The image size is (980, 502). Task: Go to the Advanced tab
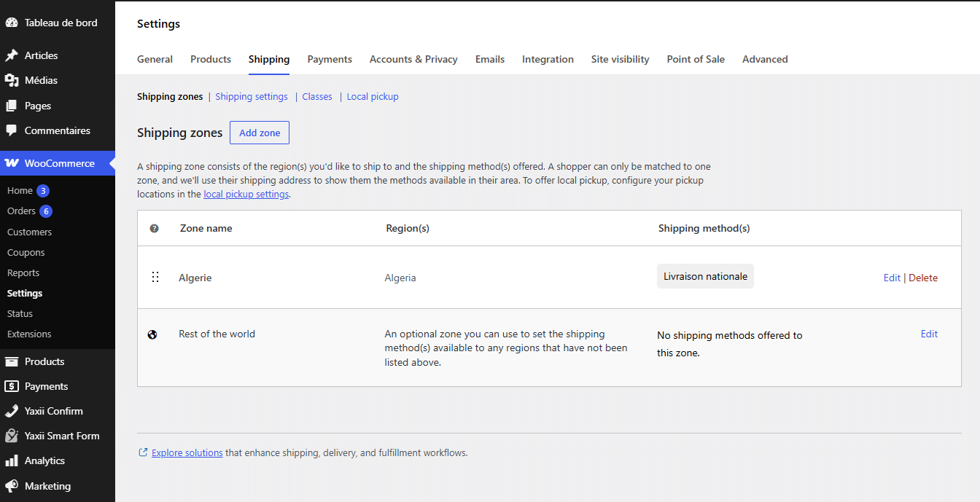tap(765, 59)
